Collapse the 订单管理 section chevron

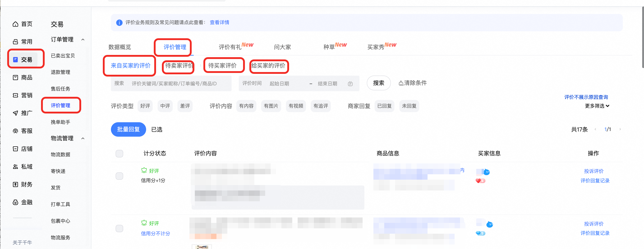tap(83, 39)
